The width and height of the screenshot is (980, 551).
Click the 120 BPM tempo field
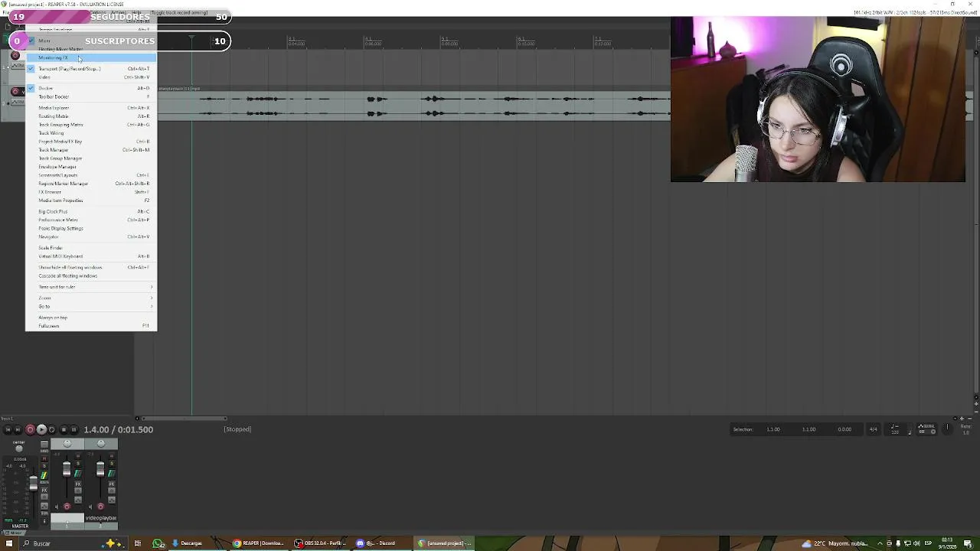(895, 431)
